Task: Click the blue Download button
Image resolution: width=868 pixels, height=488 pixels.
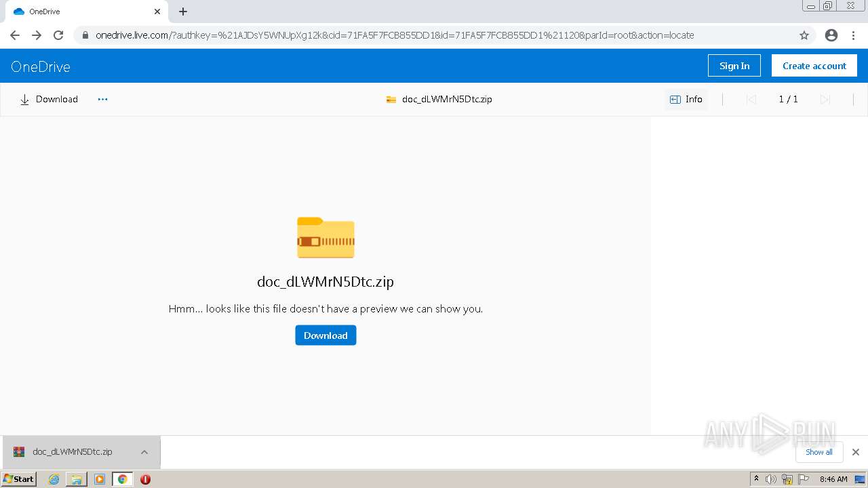Action: tap(325, 335)
